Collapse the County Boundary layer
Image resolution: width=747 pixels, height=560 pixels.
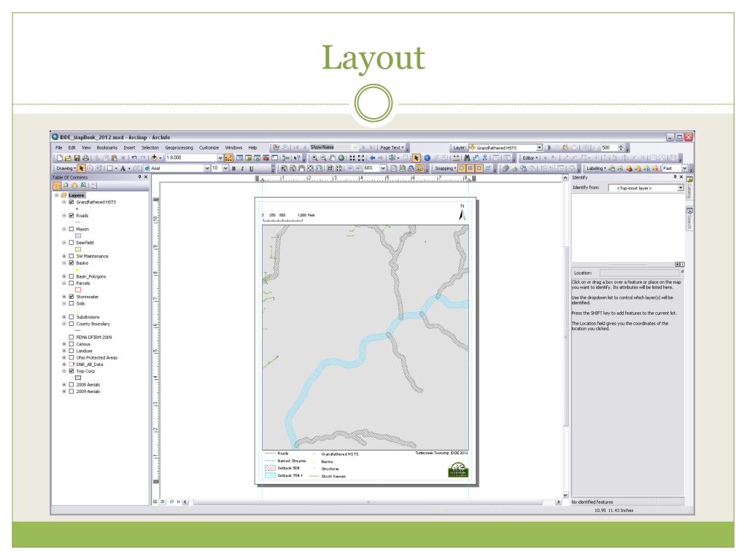(x=64, y=324)
